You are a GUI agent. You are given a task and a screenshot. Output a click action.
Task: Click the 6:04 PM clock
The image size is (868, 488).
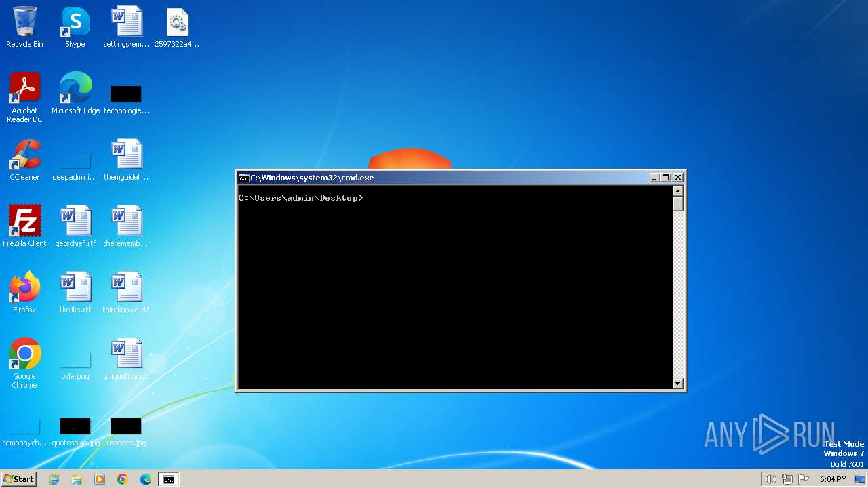833,479
